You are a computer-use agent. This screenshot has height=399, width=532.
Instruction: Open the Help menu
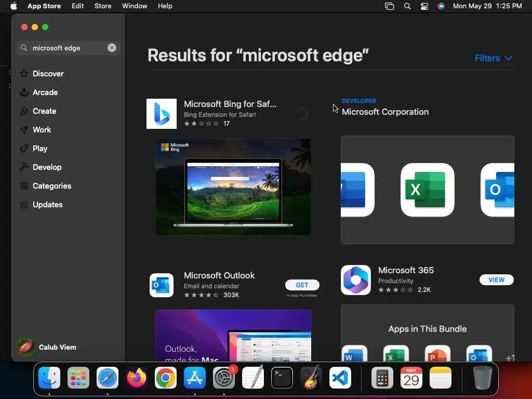[165, 6]
